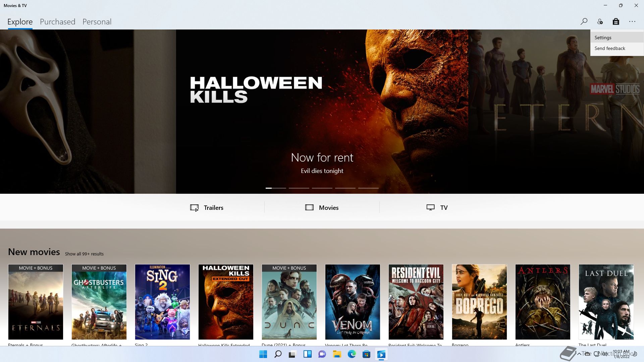This screenshot has height=362, width=644.
Task: Click the New movies heading
Action: point(34,252)
